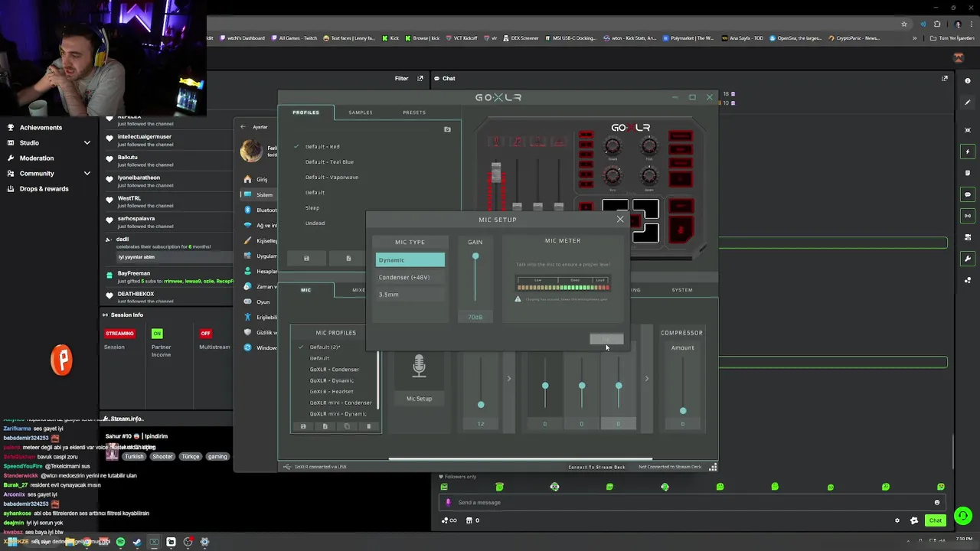
Task: Select GoXLR - Headset mic profile
Action: 332,392
